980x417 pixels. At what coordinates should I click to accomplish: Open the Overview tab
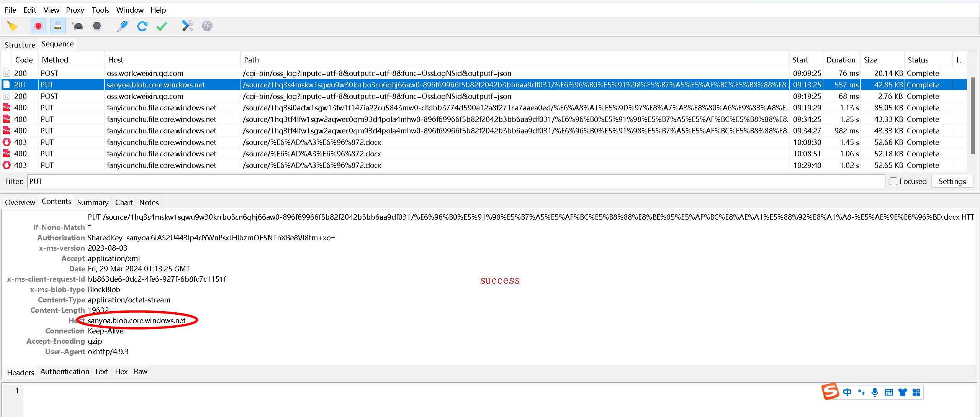[x=20, y=202]
